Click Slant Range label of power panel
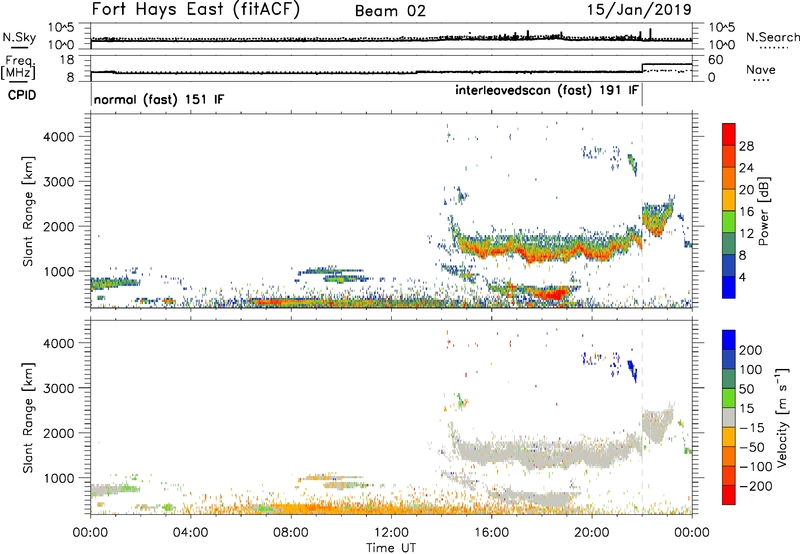The height and width of the screenshot is (554, 800). [28, 211]
